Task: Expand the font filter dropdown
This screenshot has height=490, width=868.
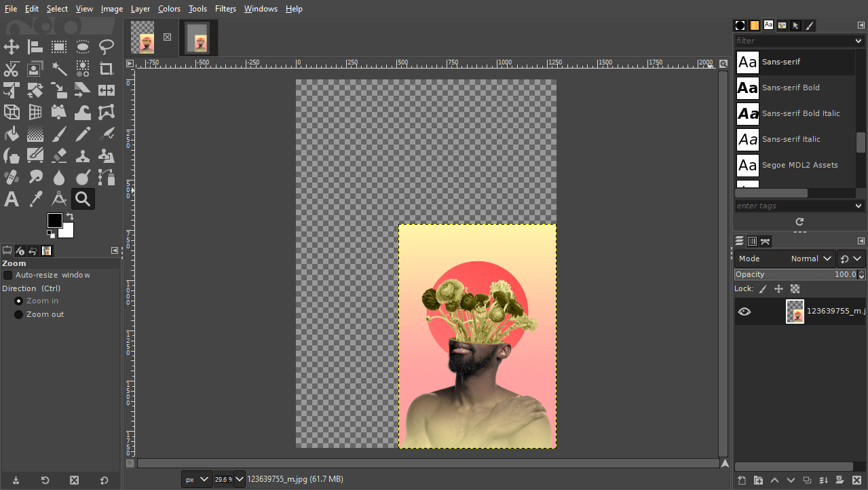Action: tap(857, 41)
